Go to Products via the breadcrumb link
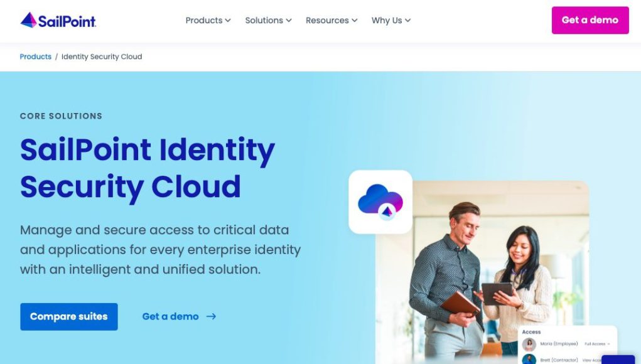This screenshot has height=364, width=641. [36, 56]
